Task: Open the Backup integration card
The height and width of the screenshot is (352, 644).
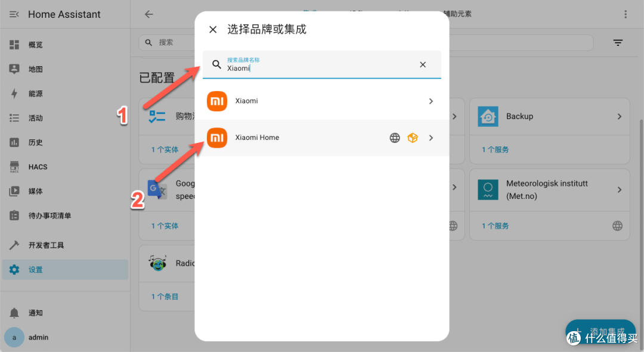Action: [x=550, y=117]
